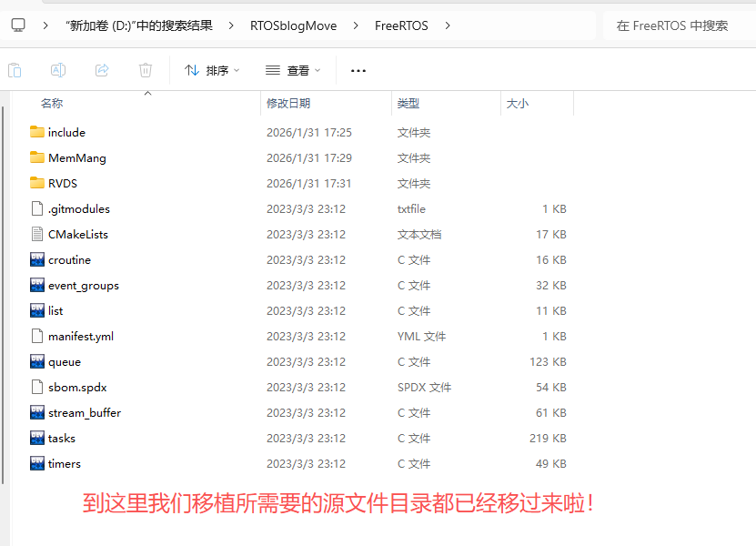This screenshot has height=546, width=756.
Task: Select the CMakeLists text document icon
Action: pos(37,234)
